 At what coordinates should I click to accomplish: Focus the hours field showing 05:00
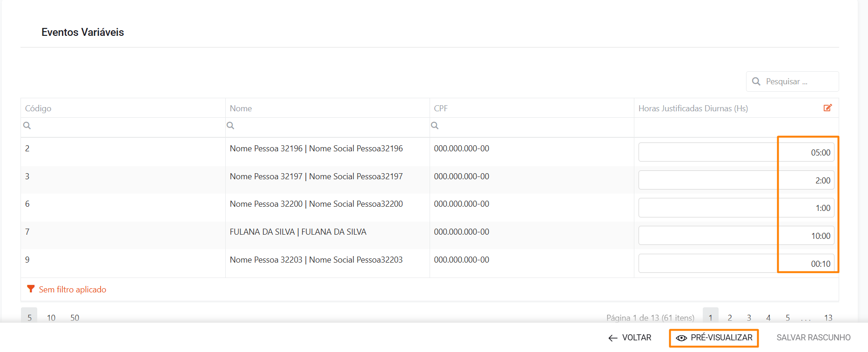[736, 152]
